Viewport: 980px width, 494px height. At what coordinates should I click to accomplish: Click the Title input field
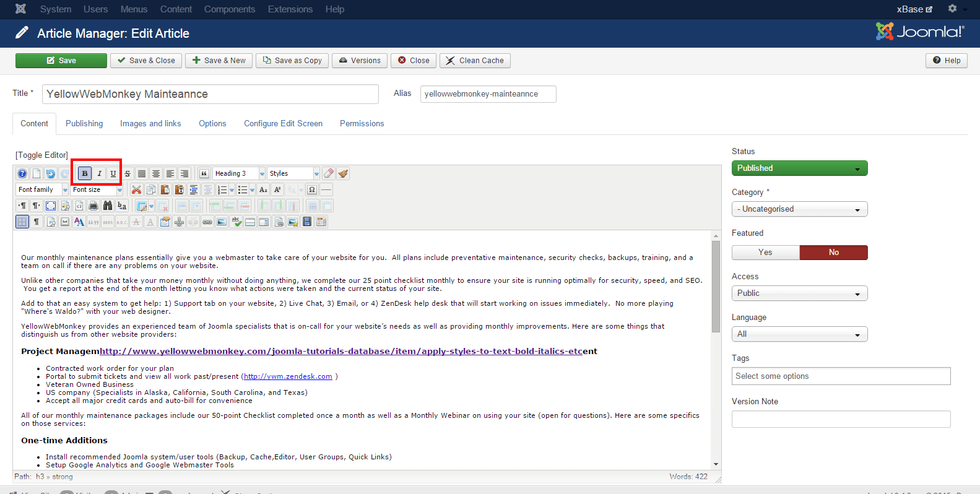pyautogui.click(x=210, y=94)
